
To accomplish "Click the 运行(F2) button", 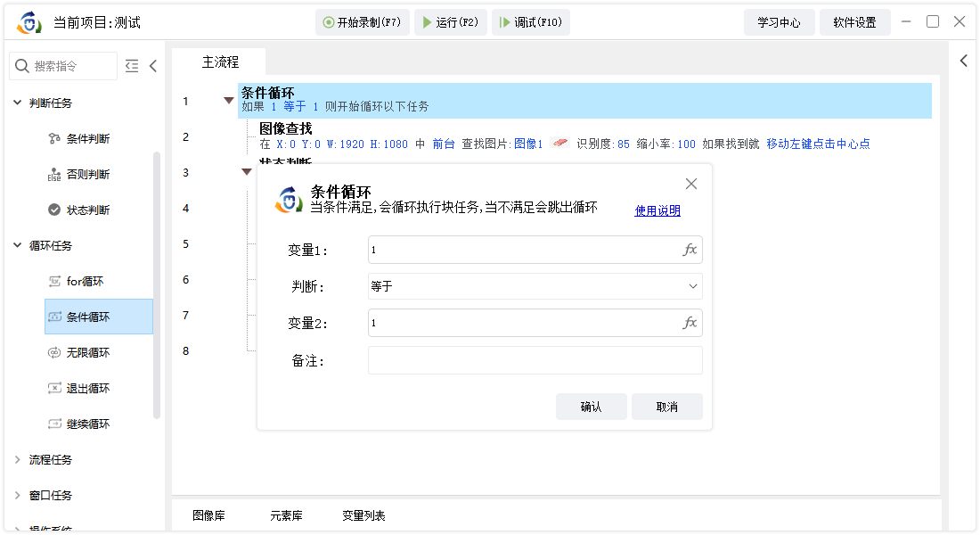I will pyautogui.click(x=451, y=22).
